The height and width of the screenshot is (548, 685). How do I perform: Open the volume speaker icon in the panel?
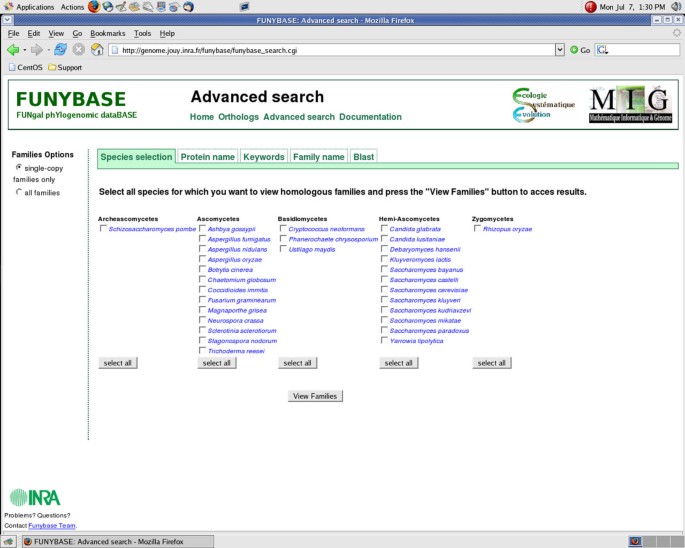676,7
